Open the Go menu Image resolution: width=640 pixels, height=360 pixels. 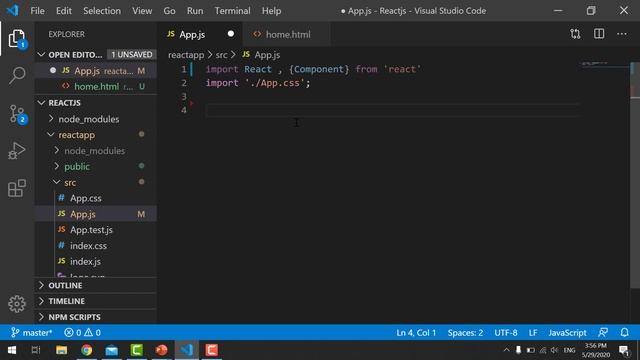(169, 11)
